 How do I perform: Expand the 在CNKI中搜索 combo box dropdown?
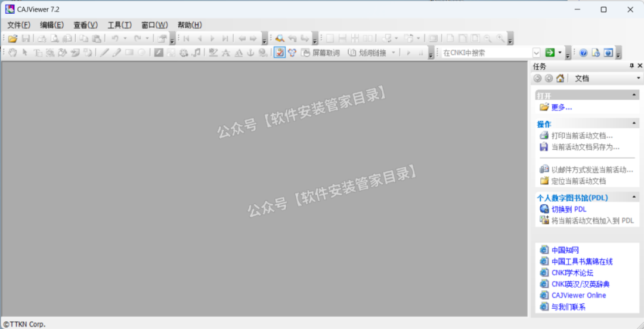(x=537, y=53)
